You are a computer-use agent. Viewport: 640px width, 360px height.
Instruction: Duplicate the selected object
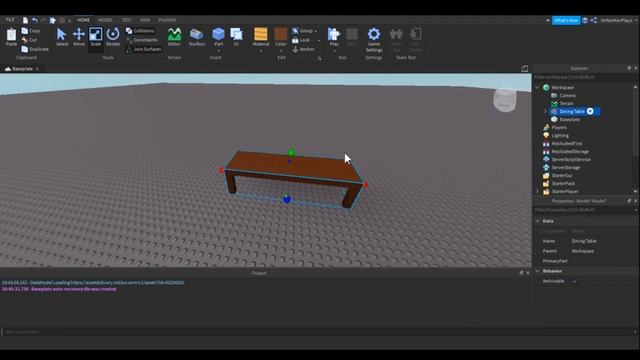tap(35, 49)
